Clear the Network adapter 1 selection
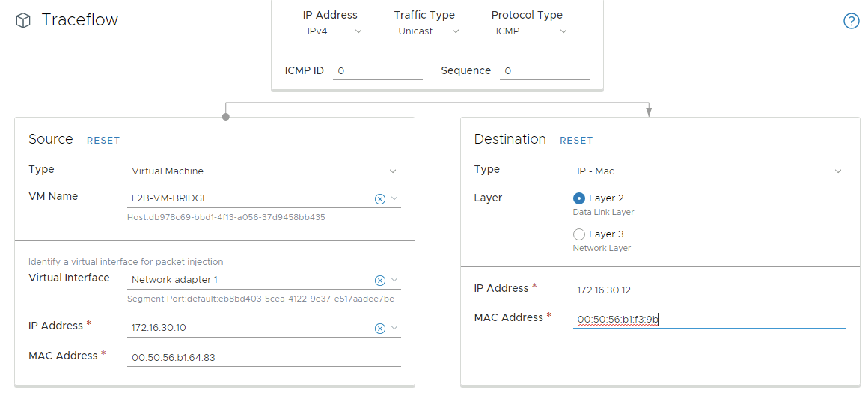Screen dimensions: 868x393 tap(380, 280)
